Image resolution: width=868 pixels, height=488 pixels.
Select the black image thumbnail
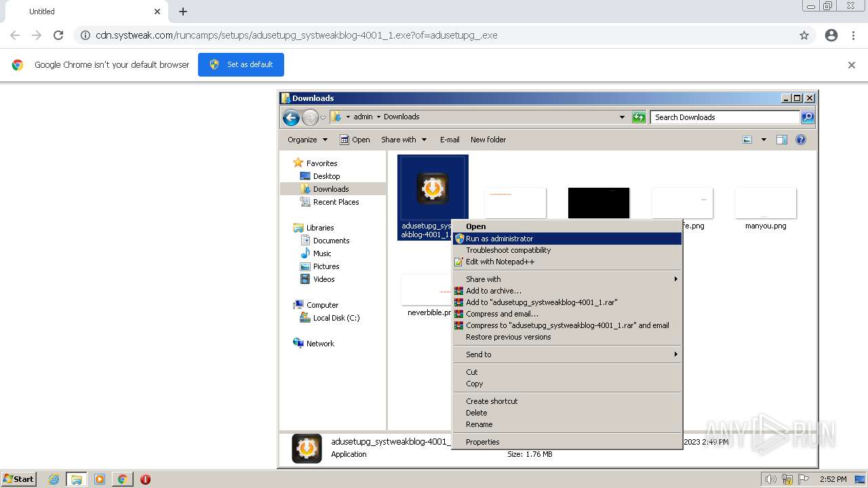pyautogui.click(x=599, y=203)
